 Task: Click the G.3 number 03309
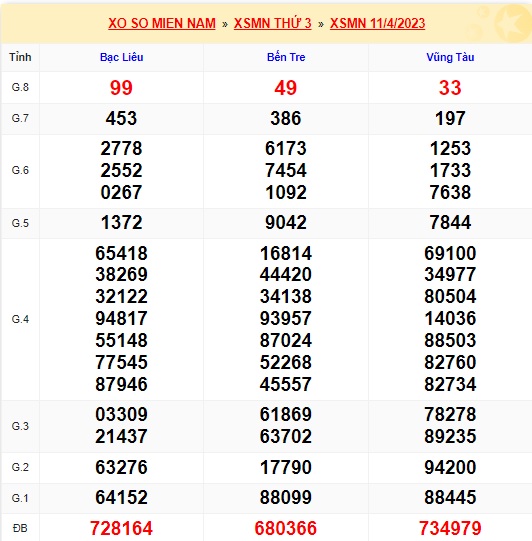pos(121,414)
